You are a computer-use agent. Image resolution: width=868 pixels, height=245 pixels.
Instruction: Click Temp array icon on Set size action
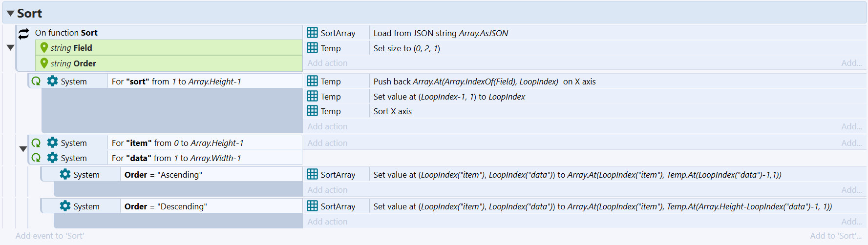[312, 48]
